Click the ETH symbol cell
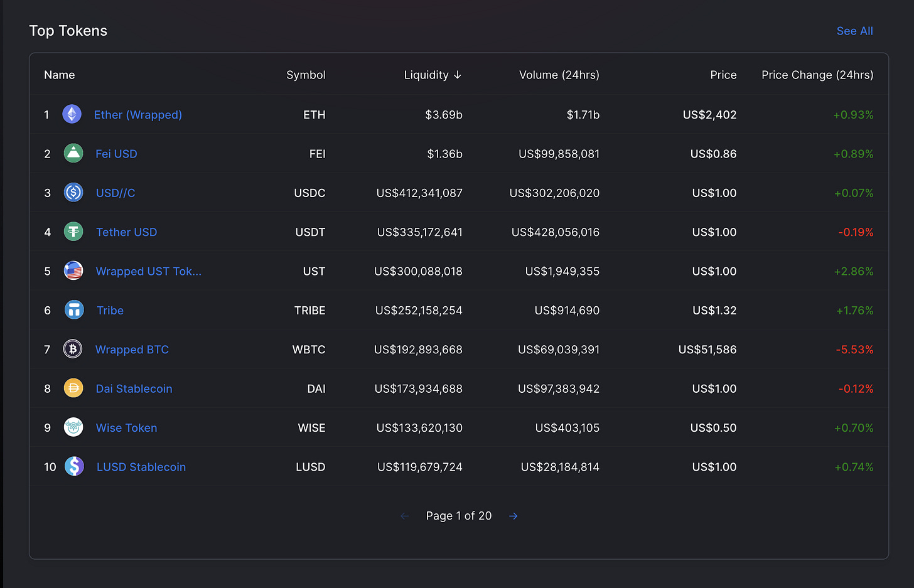This screenshot has width=914, height=588. click(315, 115)
